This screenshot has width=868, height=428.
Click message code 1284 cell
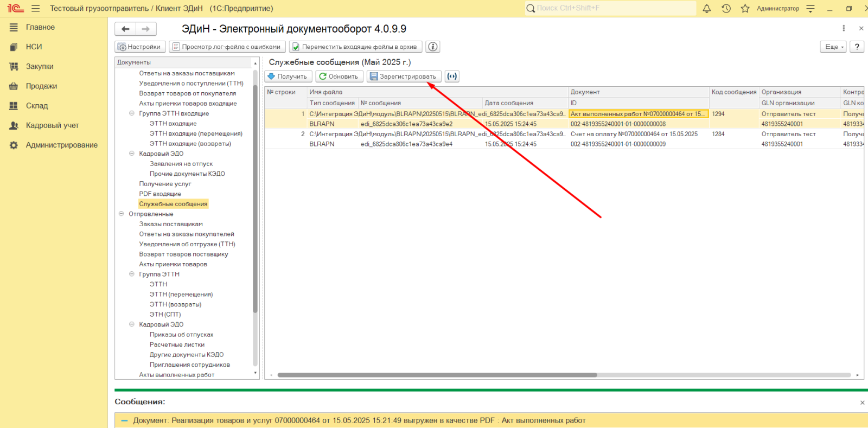[734, 134]
